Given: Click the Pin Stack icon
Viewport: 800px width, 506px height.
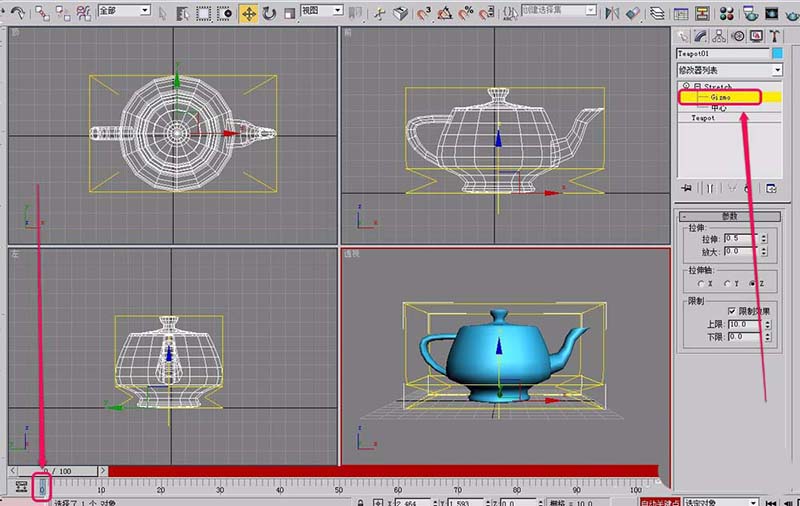Looking at the screenshot, I should click(x=686, y=188).
